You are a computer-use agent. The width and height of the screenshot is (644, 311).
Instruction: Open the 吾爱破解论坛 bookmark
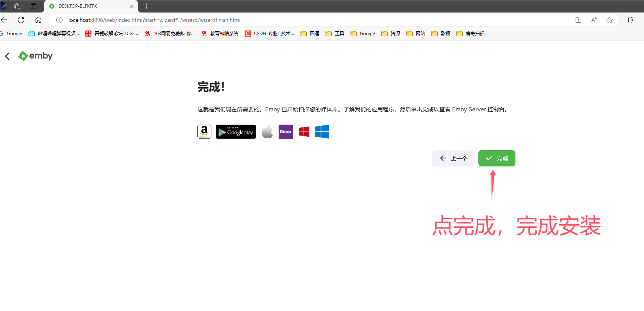(x=112, y=34)
